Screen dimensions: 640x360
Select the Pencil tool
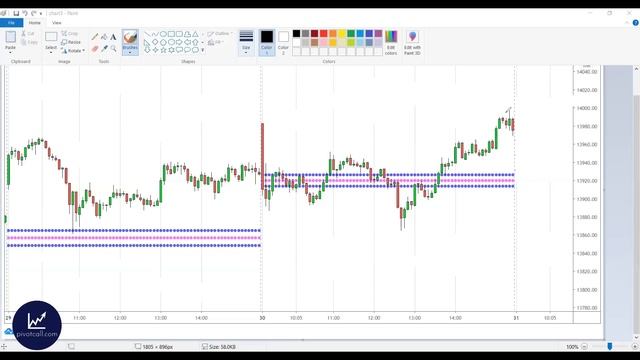coord(95,37)
